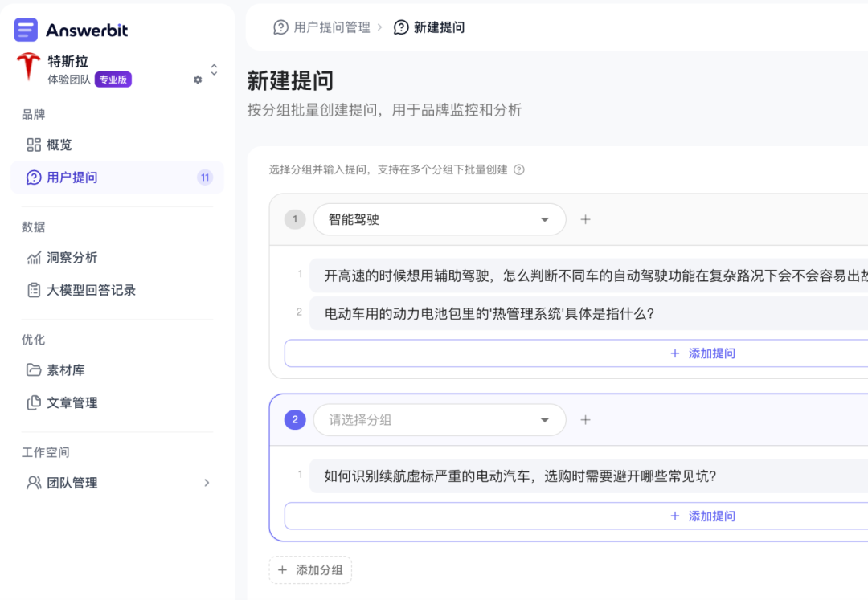The image size is (868, 600).
Task: Open 概览 in the sidebar
Action: [117, 145]
